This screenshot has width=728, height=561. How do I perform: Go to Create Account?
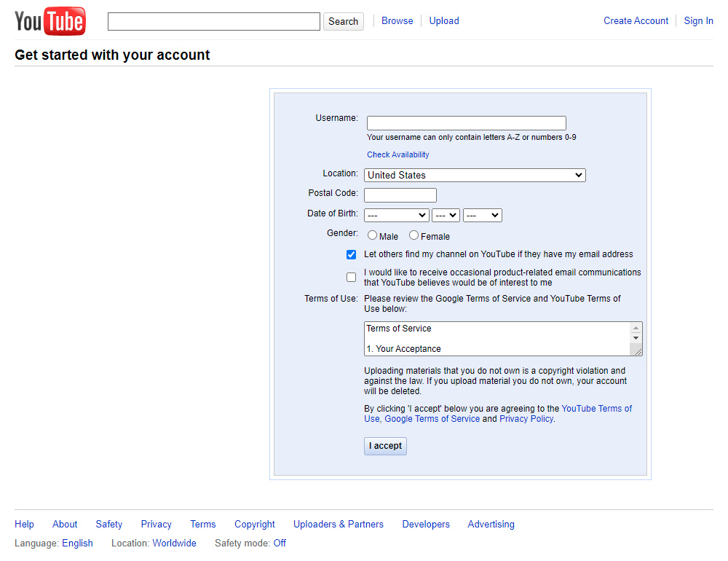pyautogui.click(x=636, y=21)
